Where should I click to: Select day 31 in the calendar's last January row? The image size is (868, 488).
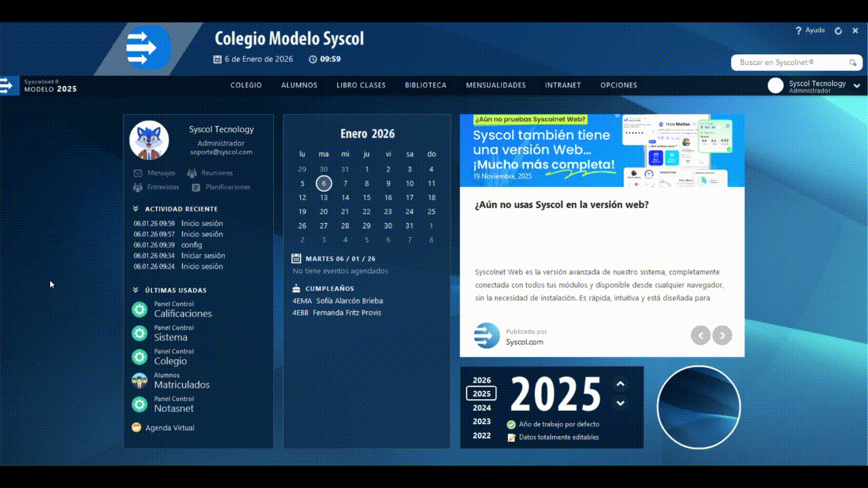click(x=410, y=226)
